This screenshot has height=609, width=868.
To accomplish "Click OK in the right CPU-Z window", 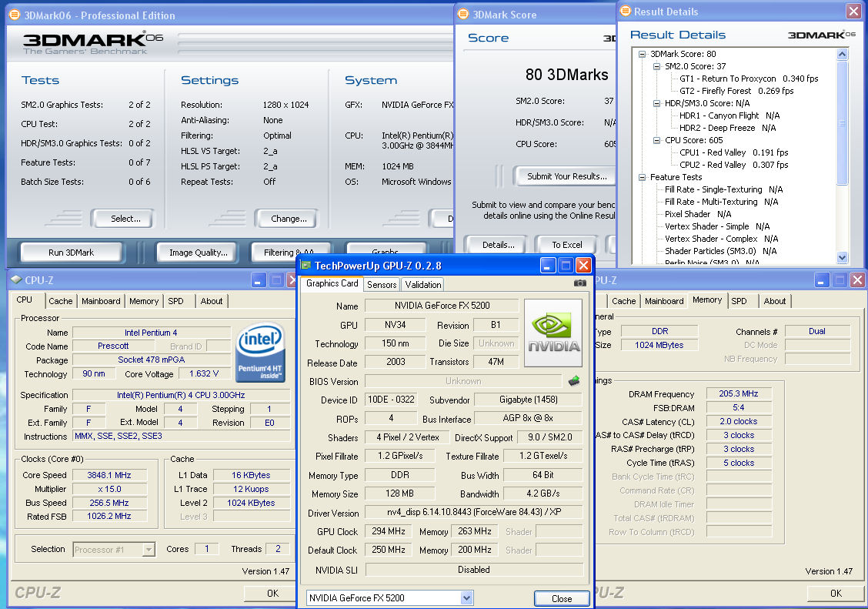I will [x=836, y=594].
